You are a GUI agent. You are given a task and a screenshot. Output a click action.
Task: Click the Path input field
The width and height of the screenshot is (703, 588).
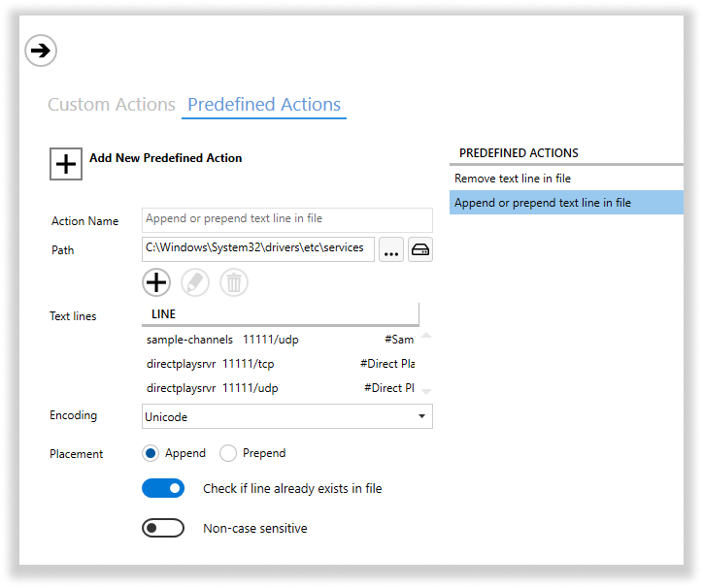coord(258,249)
